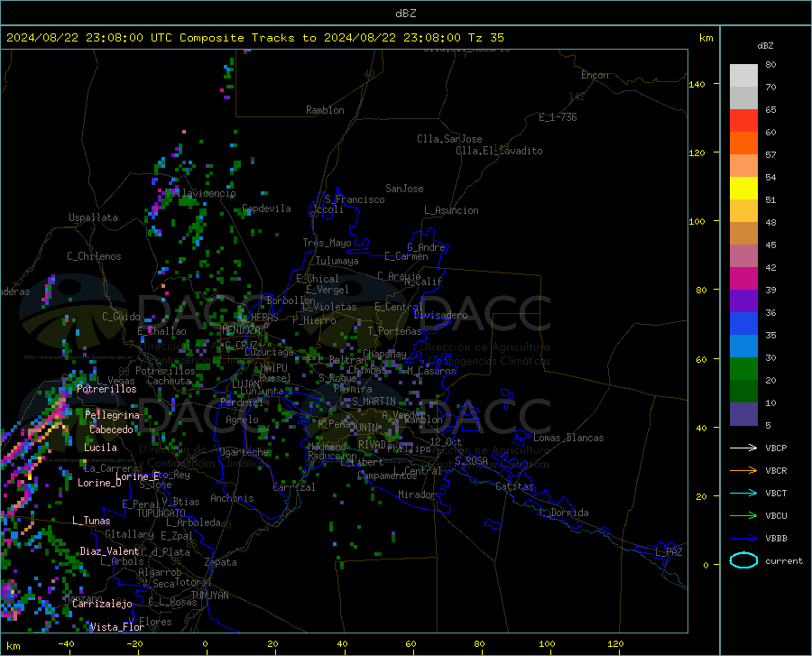812x656 pixels.
Task: Click the Mirador map label
Action: pos(417,494)
